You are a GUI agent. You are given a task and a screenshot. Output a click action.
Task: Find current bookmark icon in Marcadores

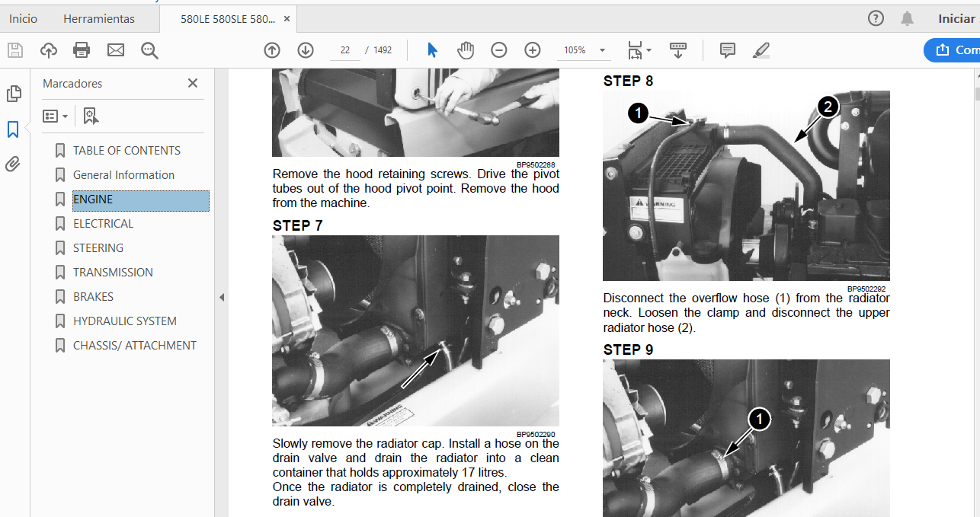91,116
